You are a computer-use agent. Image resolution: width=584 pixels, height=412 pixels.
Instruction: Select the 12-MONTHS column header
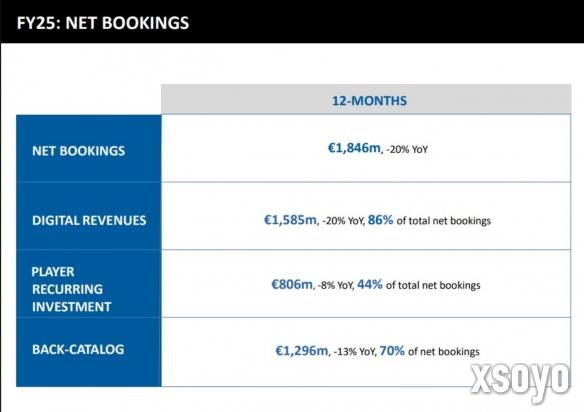pyautogui.click(x=369, y=101)
